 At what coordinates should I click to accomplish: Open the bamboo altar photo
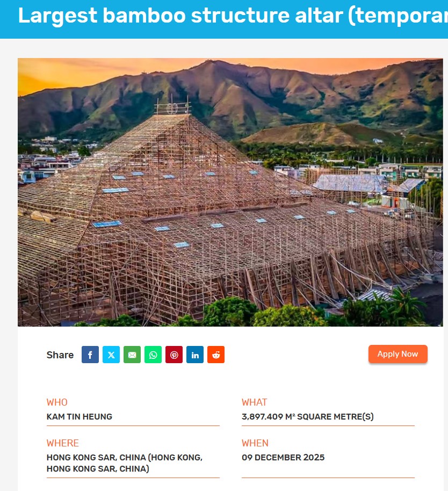(230, 192)
